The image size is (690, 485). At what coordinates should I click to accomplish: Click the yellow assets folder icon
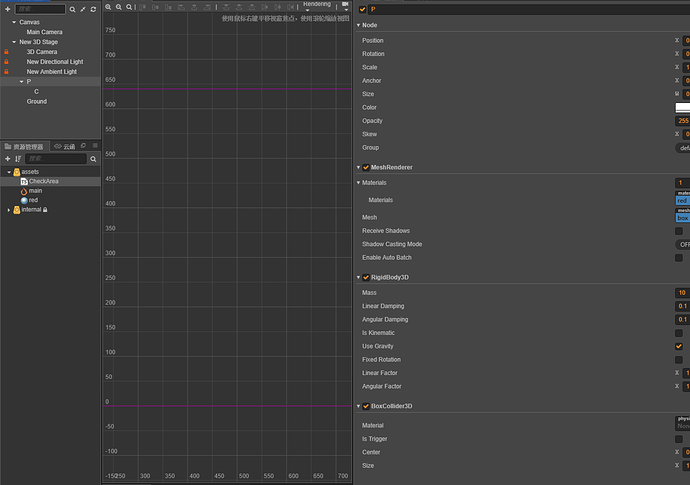coord(17,172)
